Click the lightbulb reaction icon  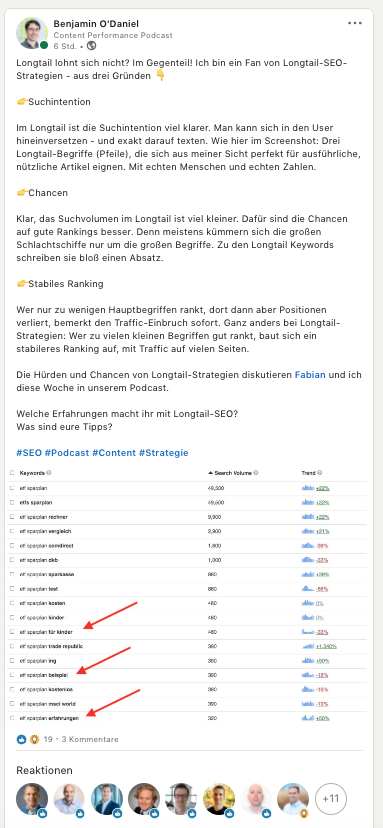(34, 739)
